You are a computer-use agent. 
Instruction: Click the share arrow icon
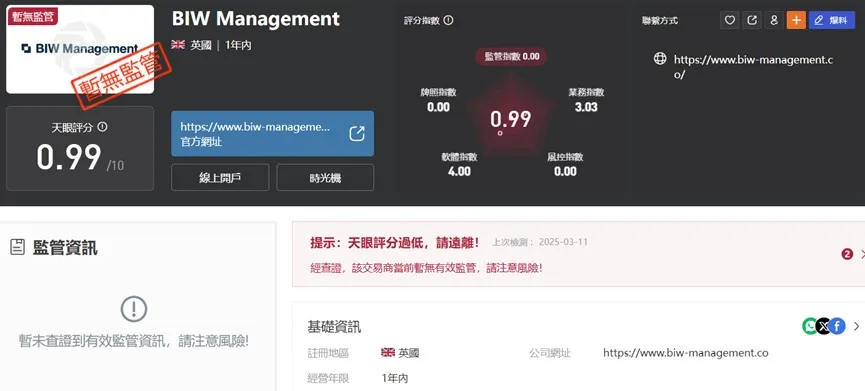pyautogui.click(x=751, y=20)
